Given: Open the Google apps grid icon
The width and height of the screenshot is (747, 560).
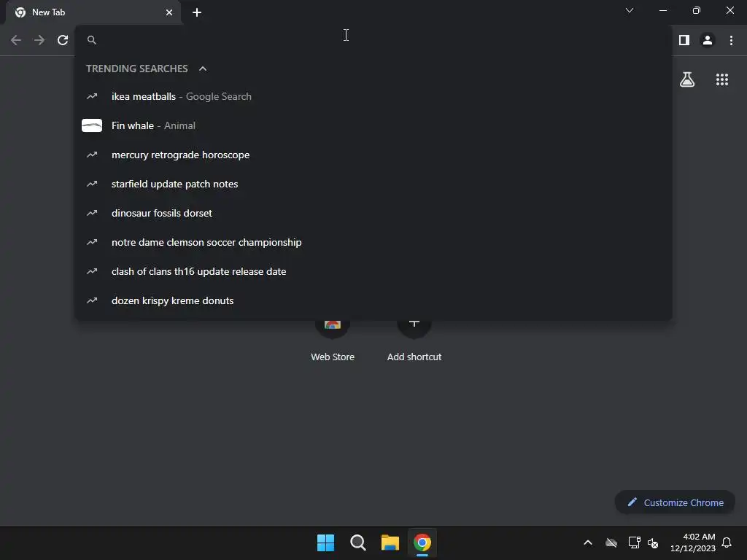Looking at the screenshot, I should (x=722, y=79).
